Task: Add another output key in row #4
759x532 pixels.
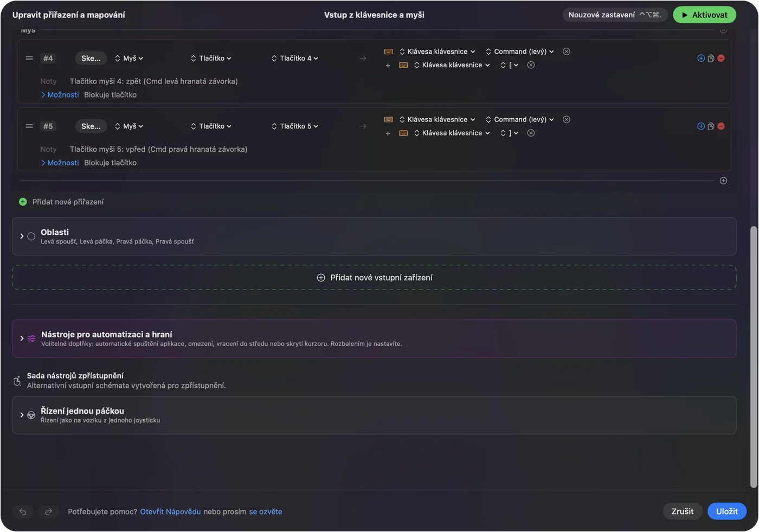Action: click(388, 66)
